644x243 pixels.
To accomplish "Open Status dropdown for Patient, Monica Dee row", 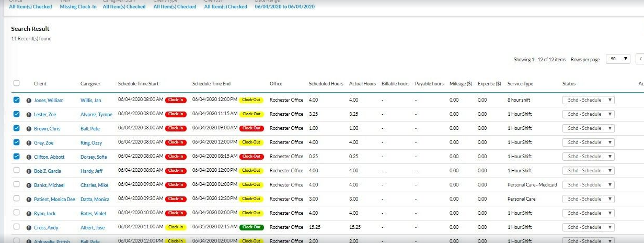I will 588,199.
